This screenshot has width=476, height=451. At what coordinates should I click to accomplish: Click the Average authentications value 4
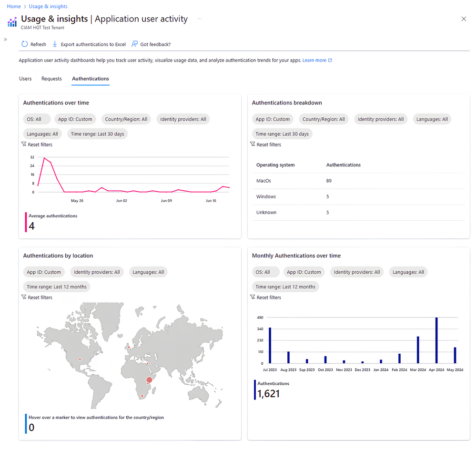(31, 226)
